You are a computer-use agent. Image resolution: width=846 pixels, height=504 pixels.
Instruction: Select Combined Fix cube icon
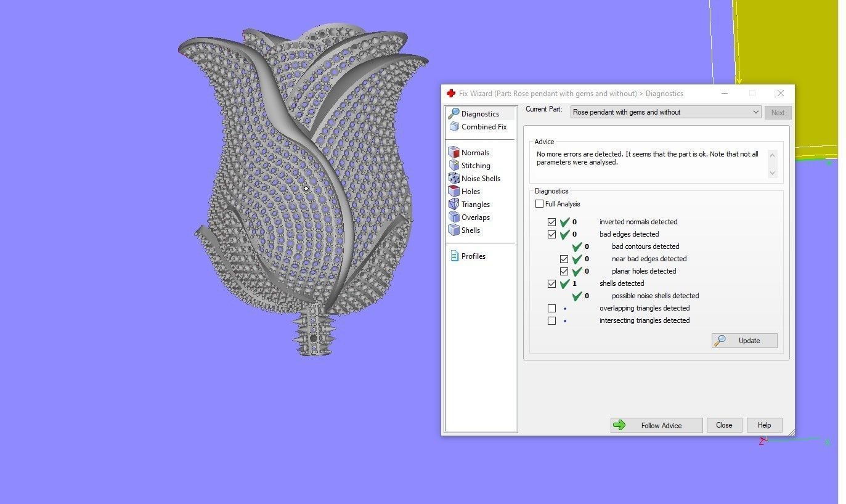pos(454,126)
